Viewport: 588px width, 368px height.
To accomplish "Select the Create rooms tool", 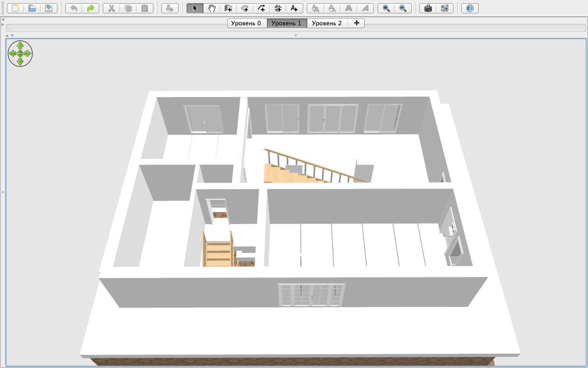I will (245, 8).
